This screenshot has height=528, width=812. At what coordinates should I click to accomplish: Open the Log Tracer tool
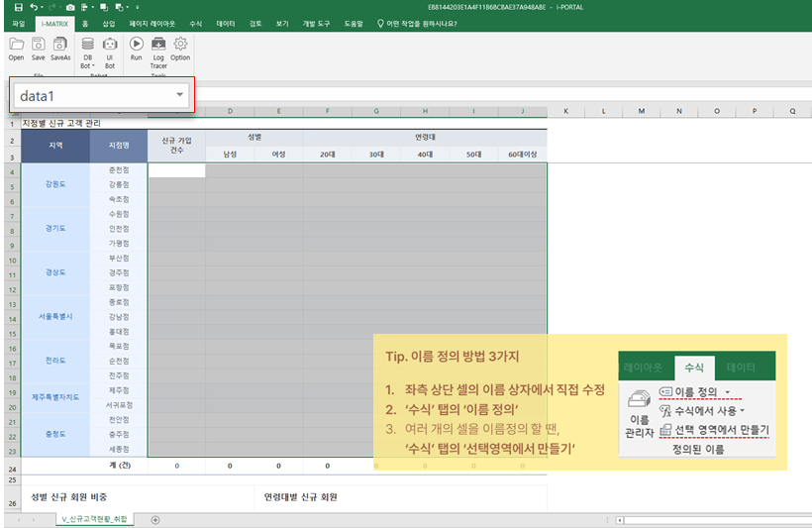(158, 46)
